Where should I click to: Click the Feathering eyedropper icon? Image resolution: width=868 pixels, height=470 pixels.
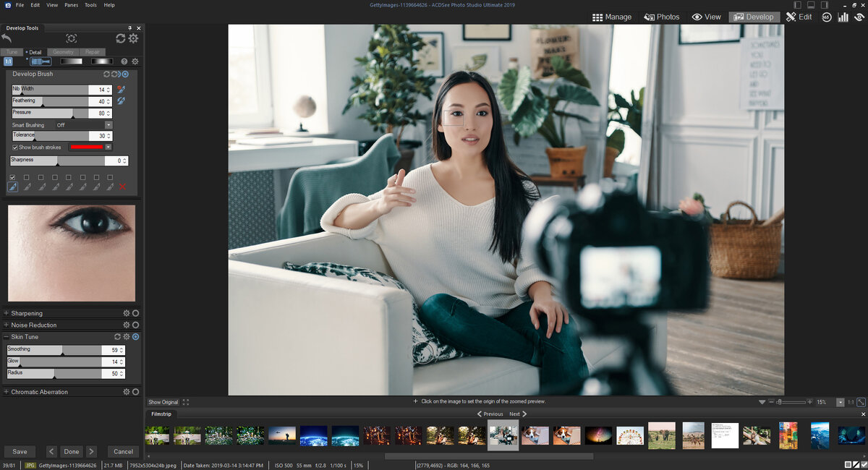coord(121,101)
